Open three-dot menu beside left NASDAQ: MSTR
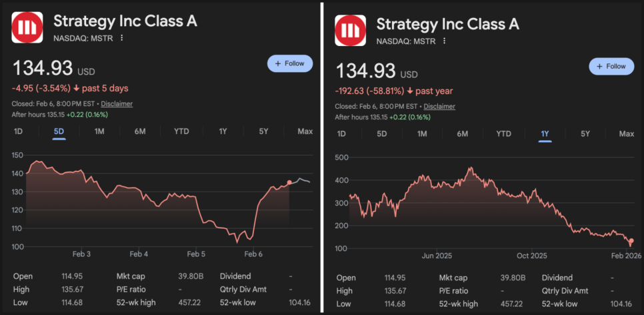 coord(121,38)
